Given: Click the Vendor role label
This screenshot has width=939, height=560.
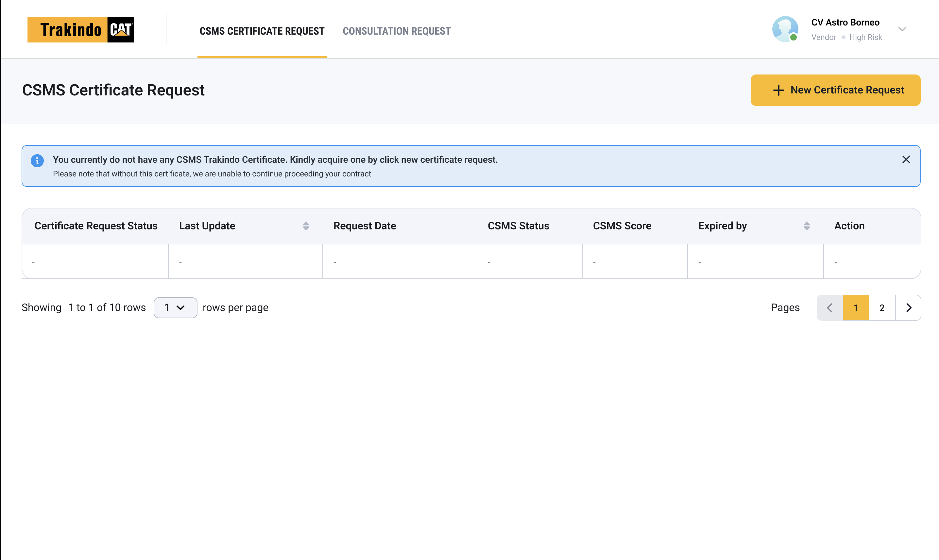Looking at the screenshot, I should click(x=824, y=37).
